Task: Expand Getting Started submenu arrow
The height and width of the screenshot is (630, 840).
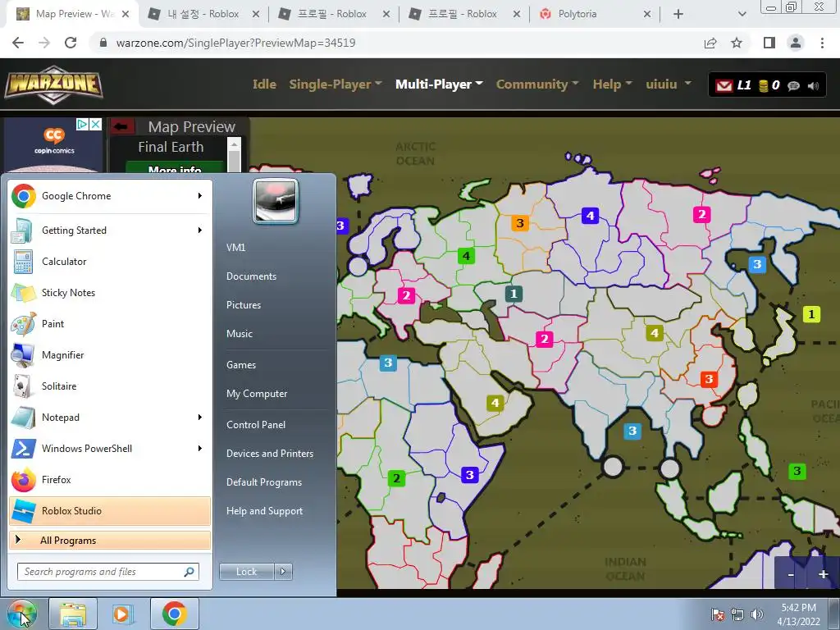Action: click(200, 231)
